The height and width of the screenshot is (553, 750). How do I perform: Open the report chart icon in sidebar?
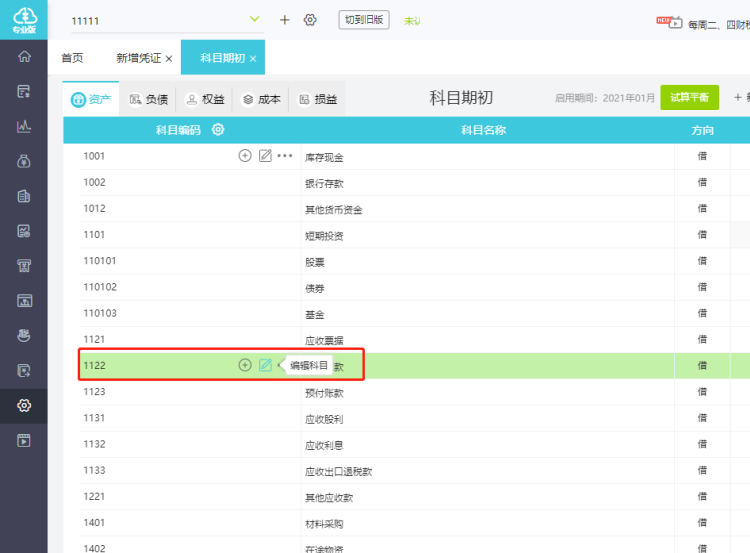[24, 231]
